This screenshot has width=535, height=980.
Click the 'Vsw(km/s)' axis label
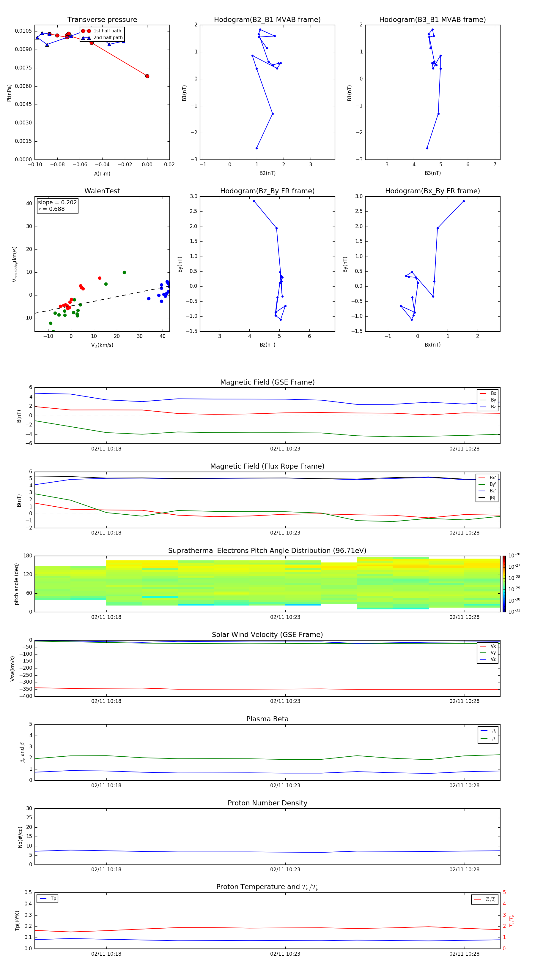tap(12, 668)
